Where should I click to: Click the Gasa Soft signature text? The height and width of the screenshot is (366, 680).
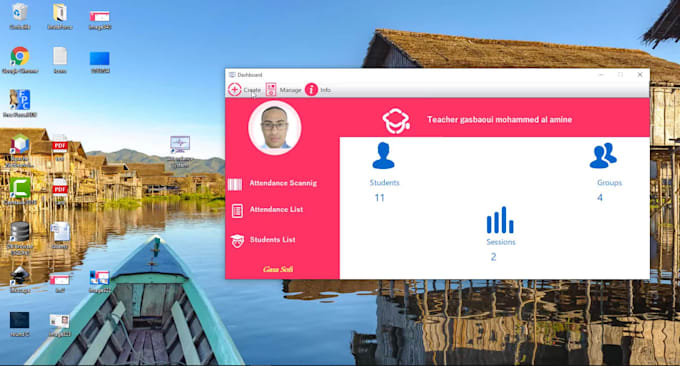click(x=278, y=269)
